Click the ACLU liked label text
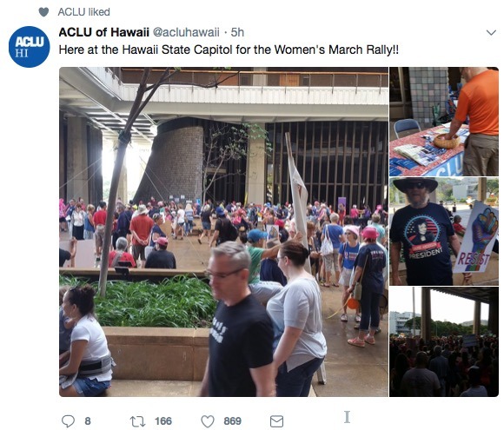Image resolution: width=504 pixels, height=430 pixels. 84,12
